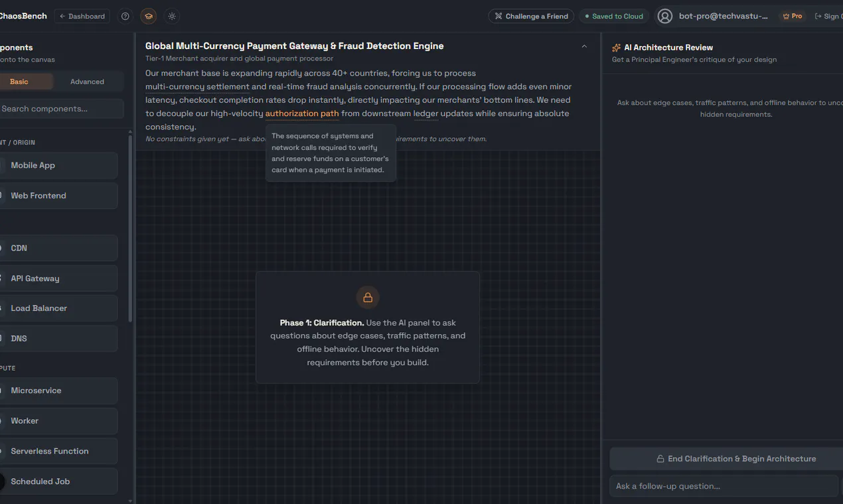This screenshot has height=504, width=843.
Task: Select the Scheduled Job component
Action: [x=58, y=481]
